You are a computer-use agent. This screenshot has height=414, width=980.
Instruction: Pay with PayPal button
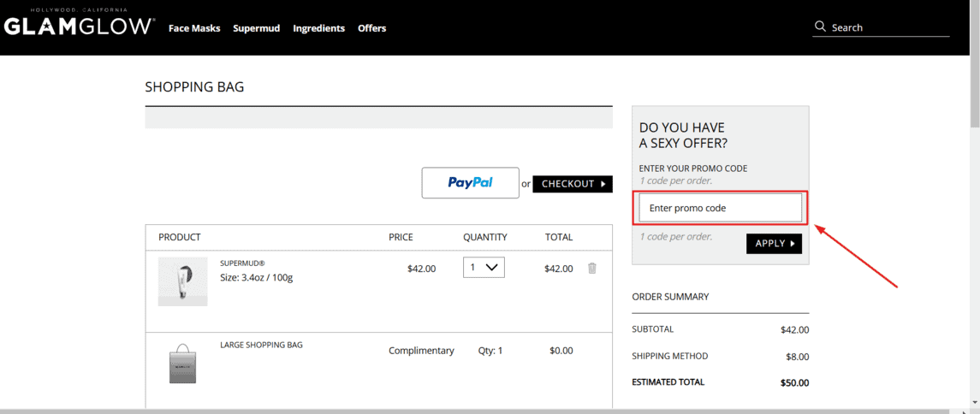(470, 182)
